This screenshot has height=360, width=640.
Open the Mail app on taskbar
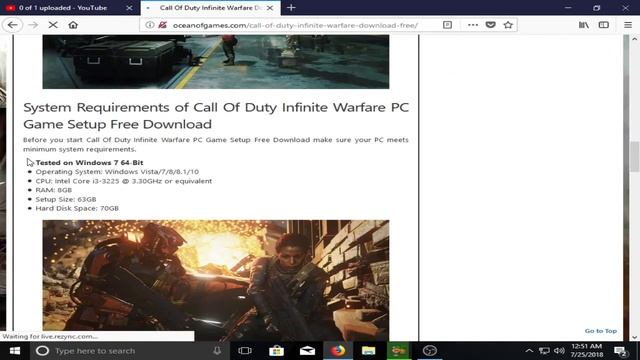[307, 351]
